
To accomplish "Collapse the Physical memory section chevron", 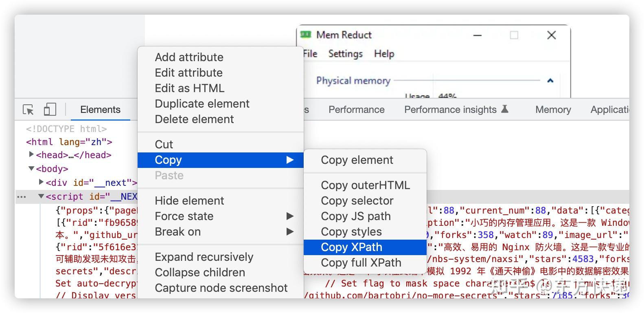I will coord(550,81).
